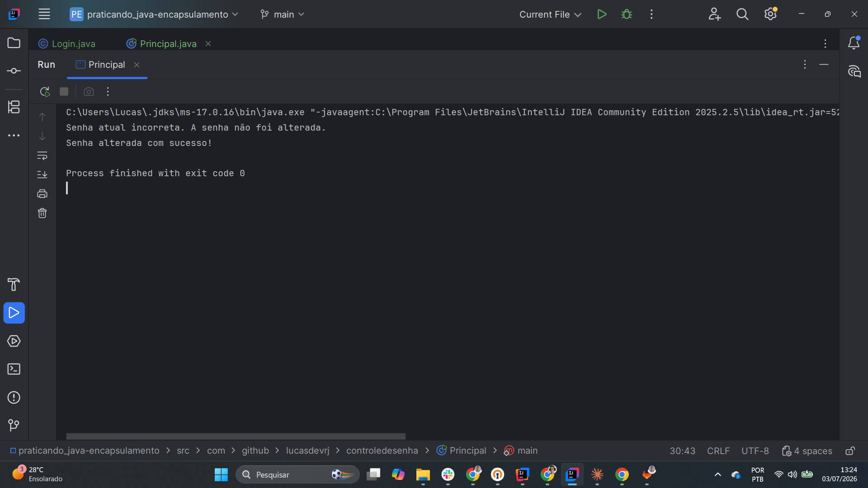Click the controledesenha breadcrumb

tap(382, 451)
